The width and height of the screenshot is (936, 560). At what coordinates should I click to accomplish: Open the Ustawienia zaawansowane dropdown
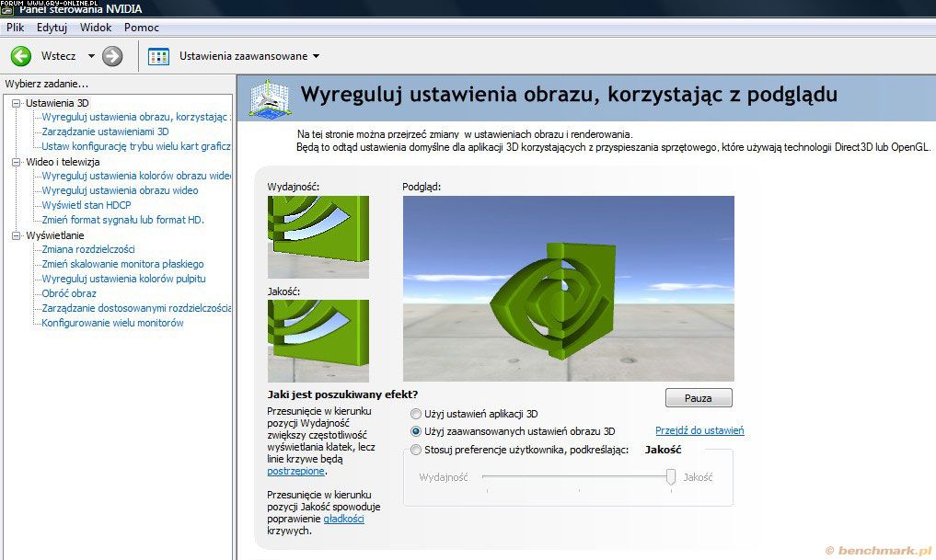[316, 56]
